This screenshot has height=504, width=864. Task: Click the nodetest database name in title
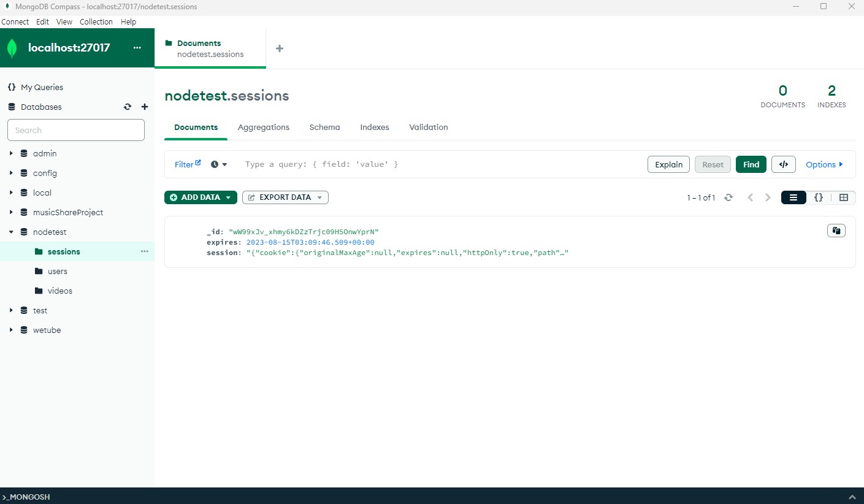click(x=195, y=96)
